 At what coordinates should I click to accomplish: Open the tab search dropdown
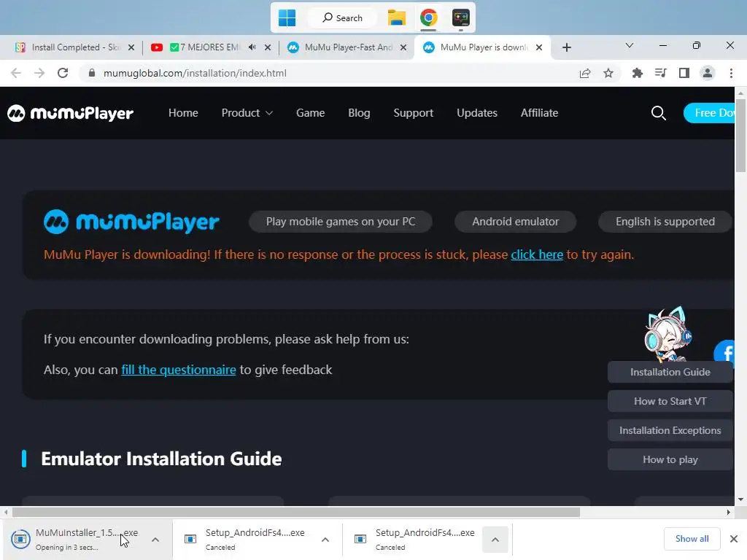click(630, 45)
